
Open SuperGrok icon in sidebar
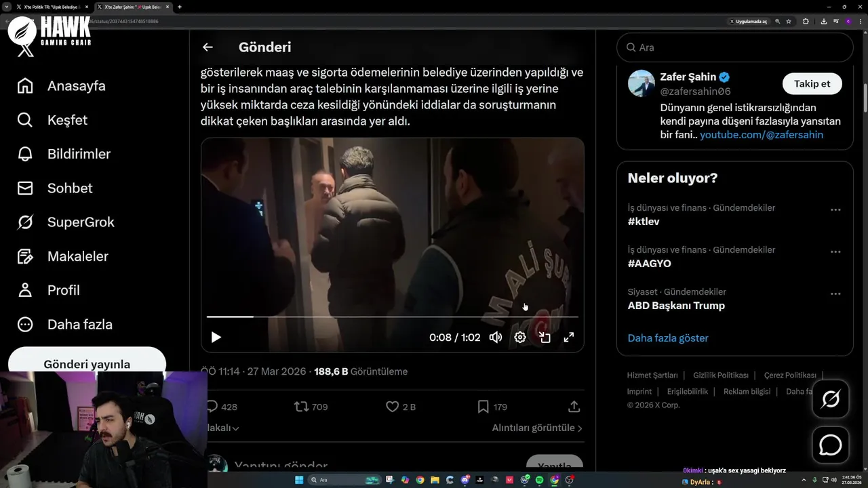25,222
